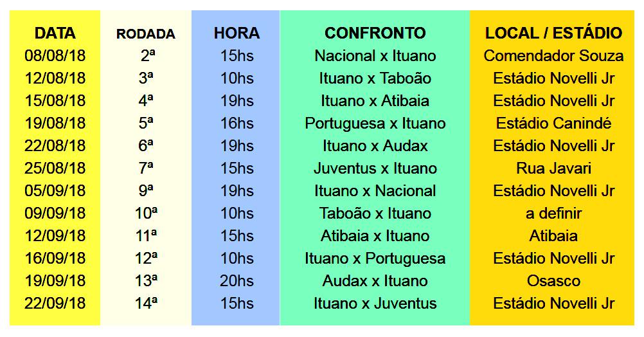This screenshot has height=337, width=644.
Task: Click the Audax x Ituano match
Action: tap(375, 280)
